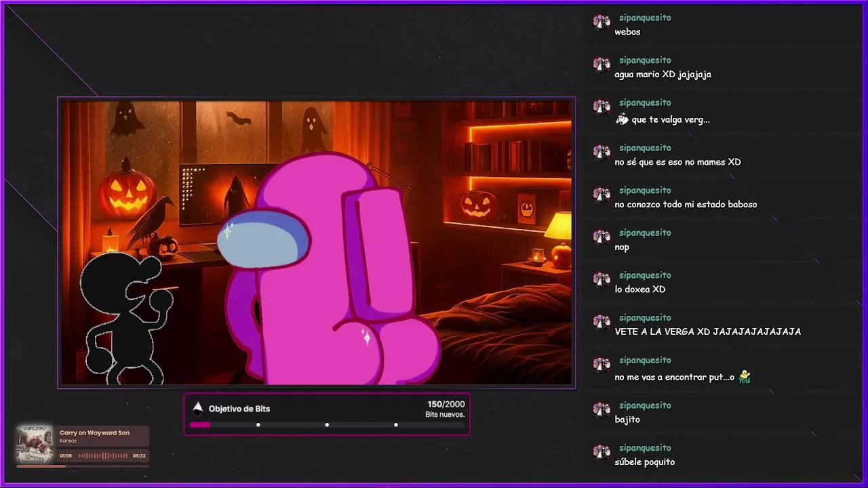Screen dimensions: 868x488
Task: Select the chat message 'webos'
Action: pyautogui.click(x=627, y=32)
